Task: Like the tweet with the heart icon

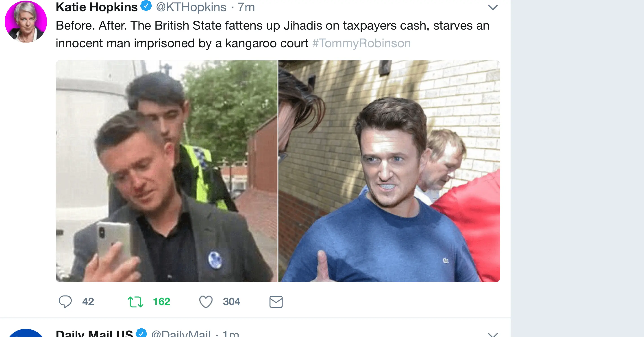Action: pyautogui.click(x=206, y=302)
